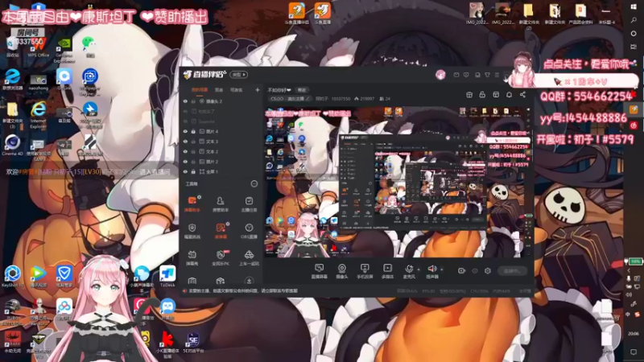Open the 弹幕助手 tool
Image resolution: width=644 pixels, height=362 pixels.
[x=192, y=204]
